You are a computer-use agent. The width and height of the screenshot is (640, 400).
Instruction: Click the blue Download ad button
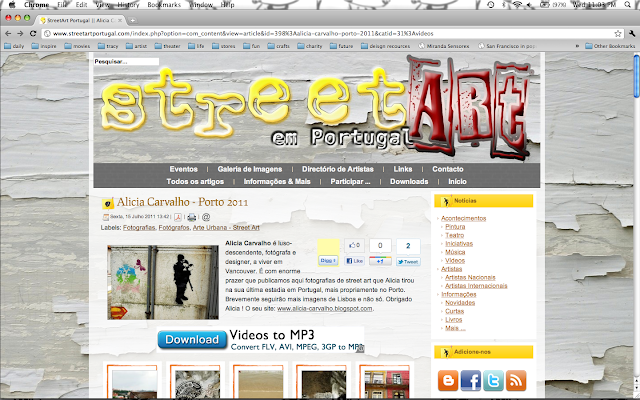click(192, 340)
